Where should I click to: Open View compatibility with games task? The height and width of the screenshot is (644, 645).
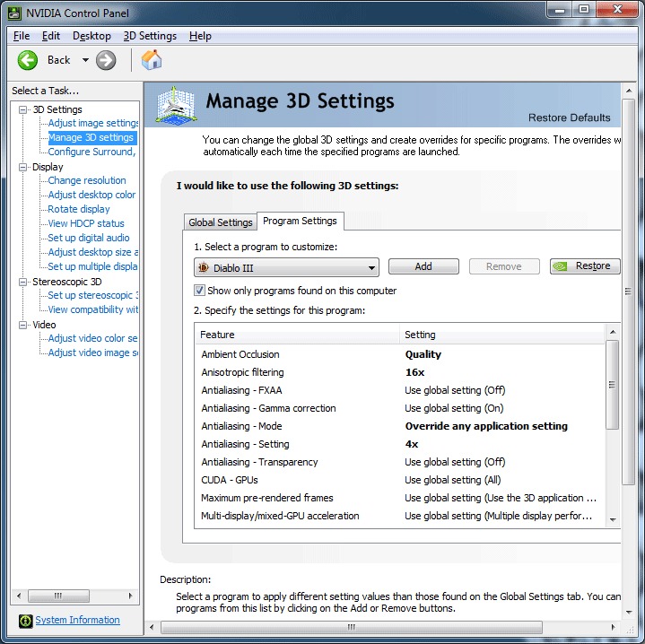[93, 309]
